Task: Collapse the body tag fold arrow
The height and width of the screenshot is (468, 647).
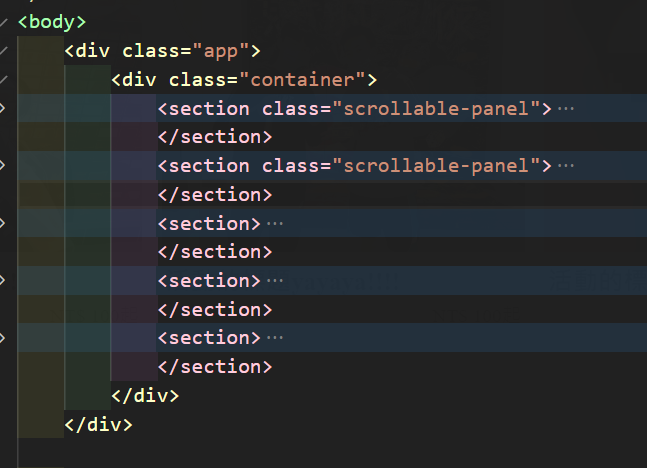Action: tap(3, 22)
